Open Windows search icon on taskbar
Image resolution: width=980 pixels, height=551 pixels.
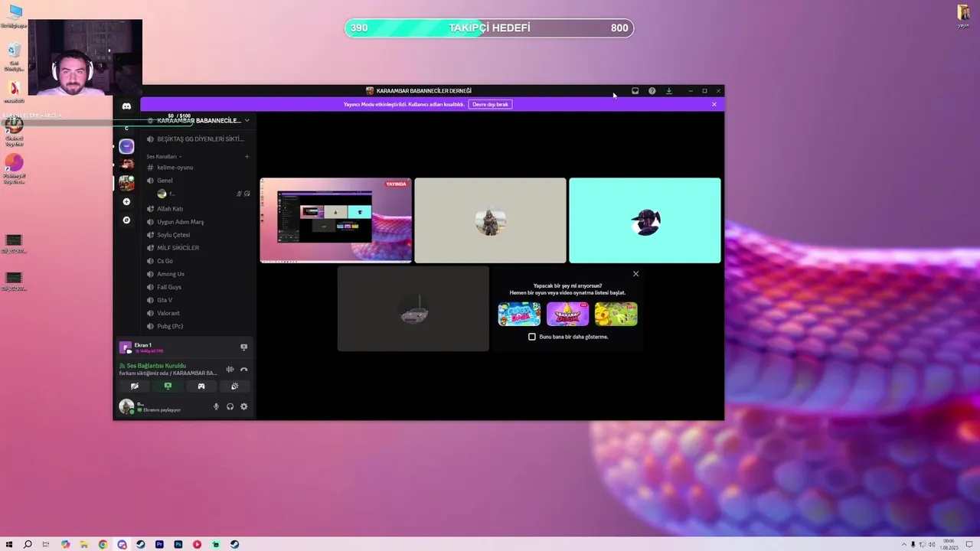tap(28, 545)
